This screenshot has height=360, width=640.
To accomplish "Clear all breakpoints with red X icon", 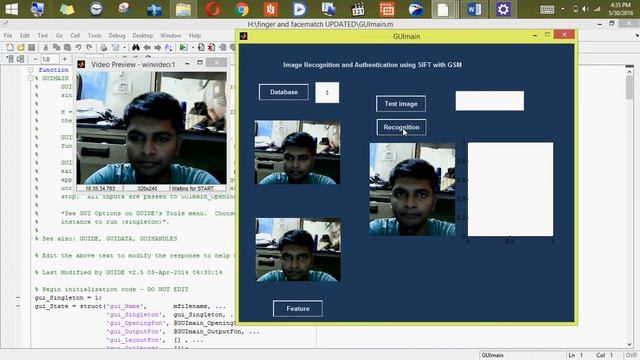I will [211, 48].
